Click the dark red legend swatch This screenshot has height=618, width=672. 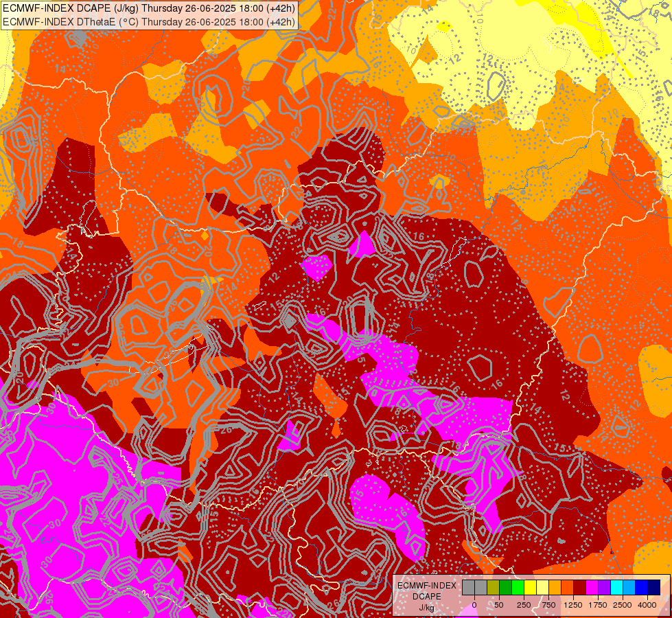(580, 587)
